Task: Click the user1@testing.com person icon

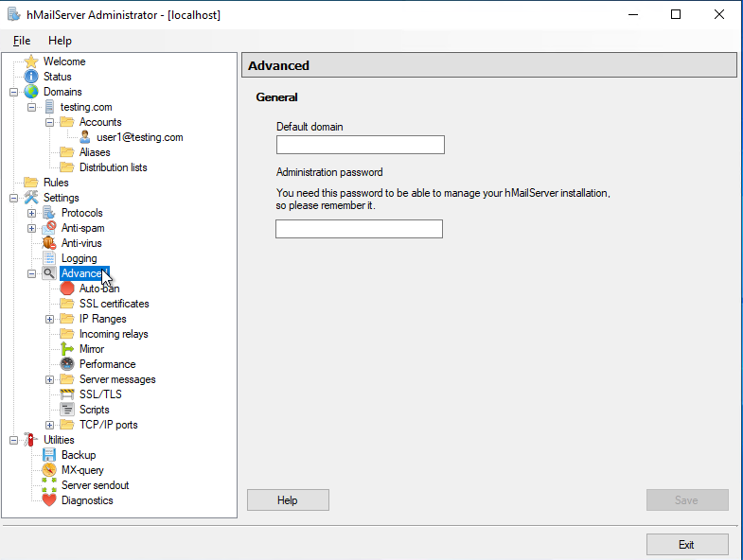Action: pos(85,137)
